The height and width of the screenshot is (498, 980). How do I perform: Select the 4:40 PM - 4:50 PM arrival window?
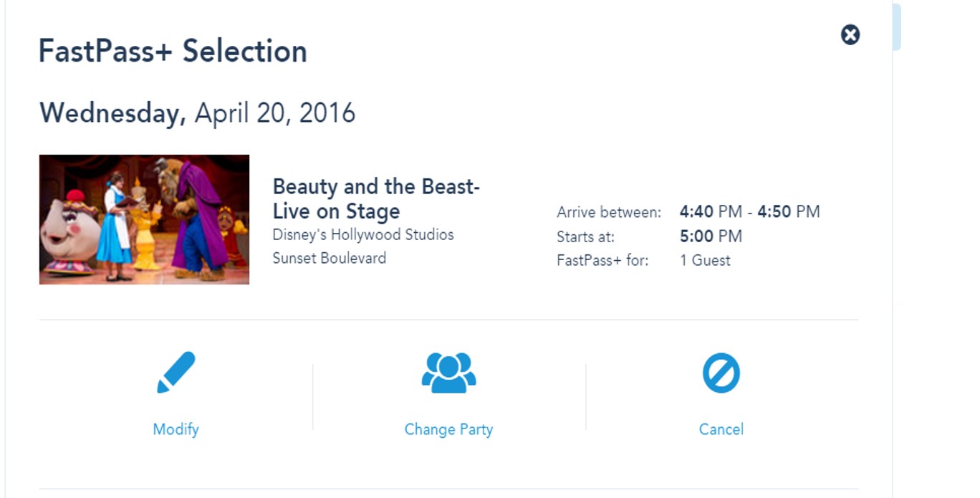(750, 212)
